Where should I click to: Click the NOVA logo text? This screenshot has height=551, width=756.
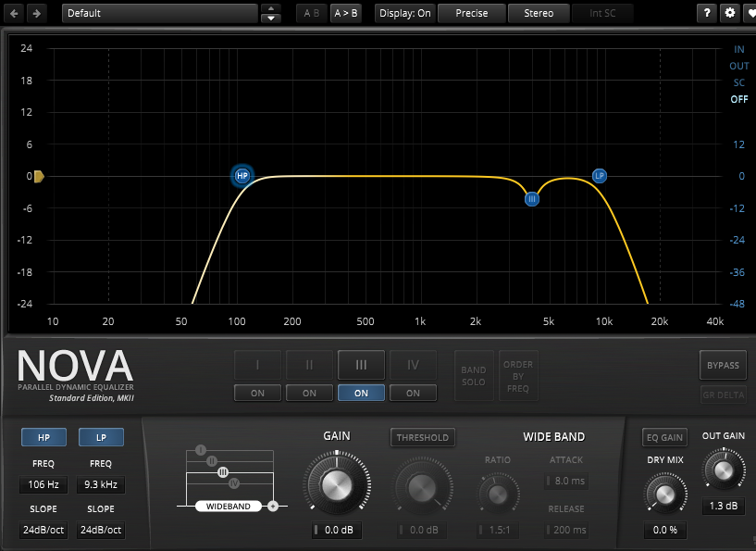coord(75,365)
